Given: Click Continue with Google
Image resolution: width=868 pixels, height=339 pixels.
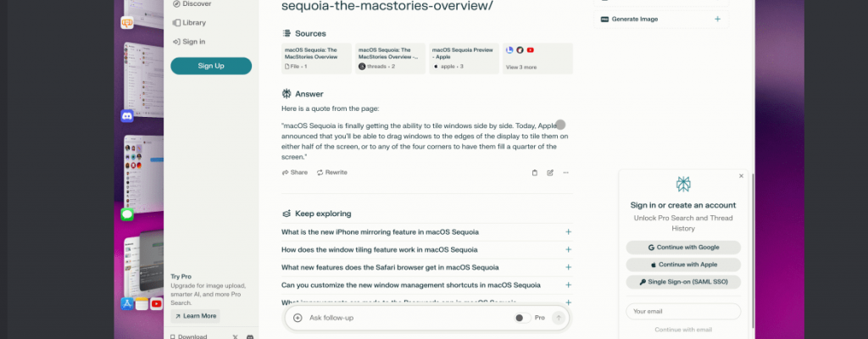Looking at the screenshot, I should [x=683, y=247].
